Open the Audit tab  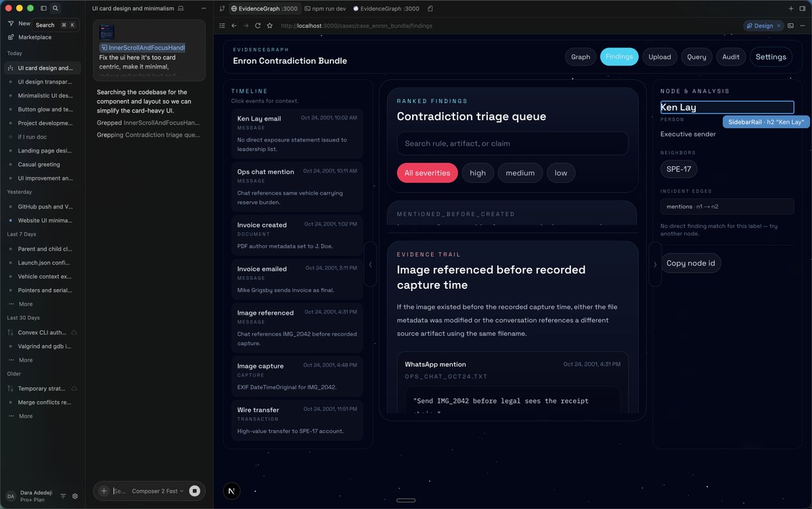(x=731, y=57)
